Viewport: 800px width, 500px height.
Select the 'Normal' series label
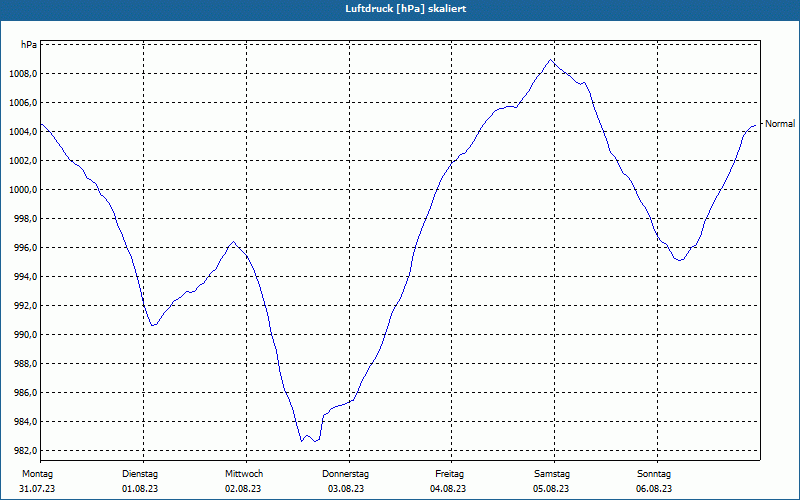click(780, 123)
